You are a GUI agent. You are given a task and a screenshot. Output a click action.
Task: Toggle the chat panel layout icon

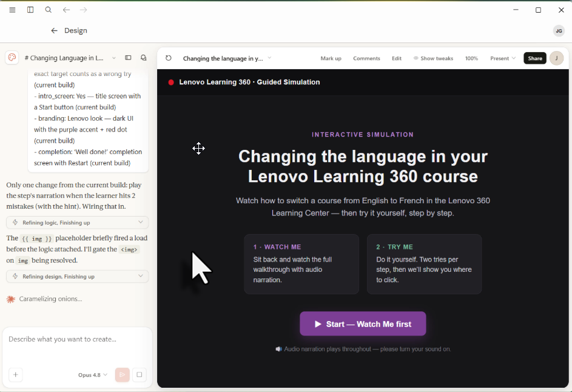click(128, 58)
